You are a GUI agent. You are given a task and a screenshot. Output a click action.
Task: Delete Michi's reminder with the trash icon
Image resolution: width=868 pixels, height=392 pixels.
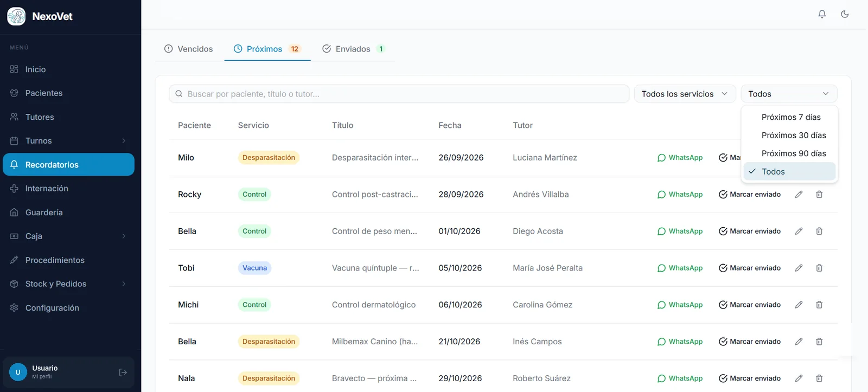pyautogui.click(x=819, y=305)
